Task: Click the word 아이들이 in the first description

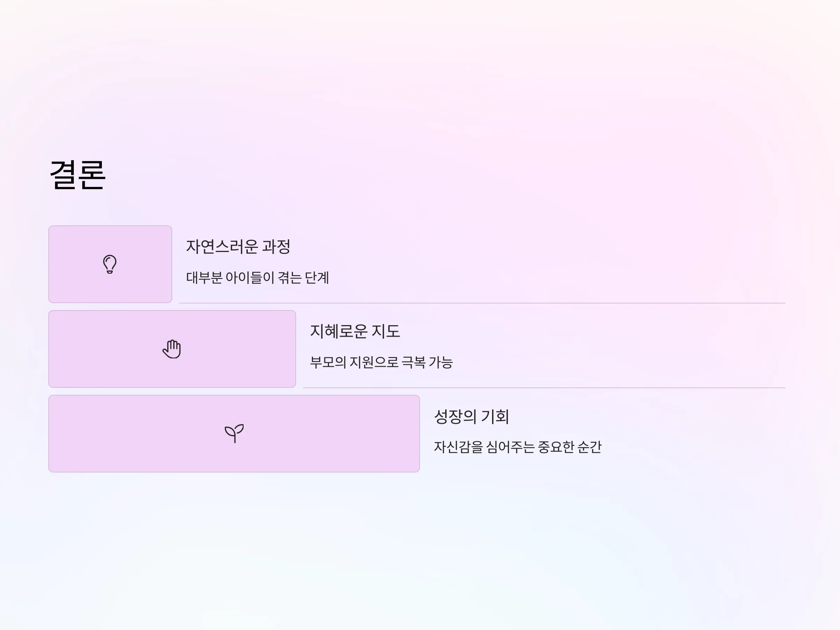Action: (x=250, y=278)
